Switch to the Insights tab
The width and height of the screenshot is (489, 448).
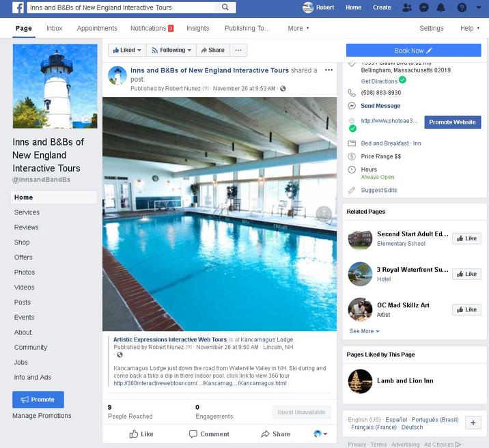tap(198, 29)
